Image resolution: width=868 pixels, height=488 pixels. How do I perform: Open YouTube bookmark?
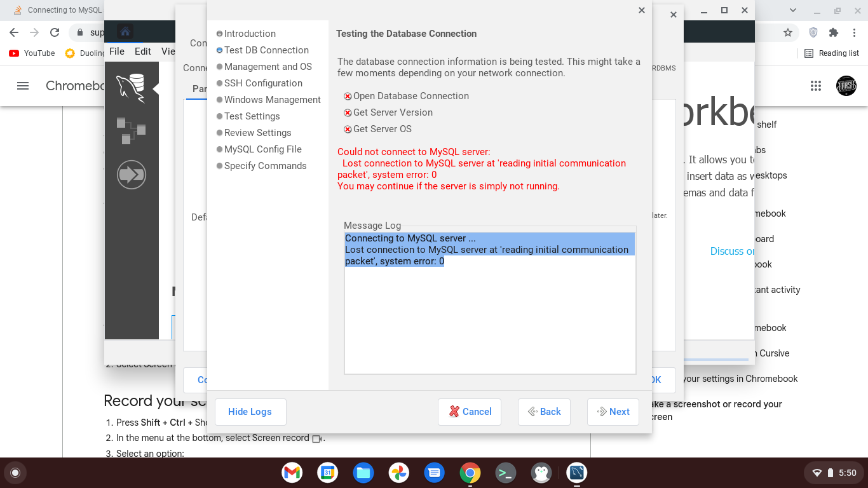[x=32, y=53]
